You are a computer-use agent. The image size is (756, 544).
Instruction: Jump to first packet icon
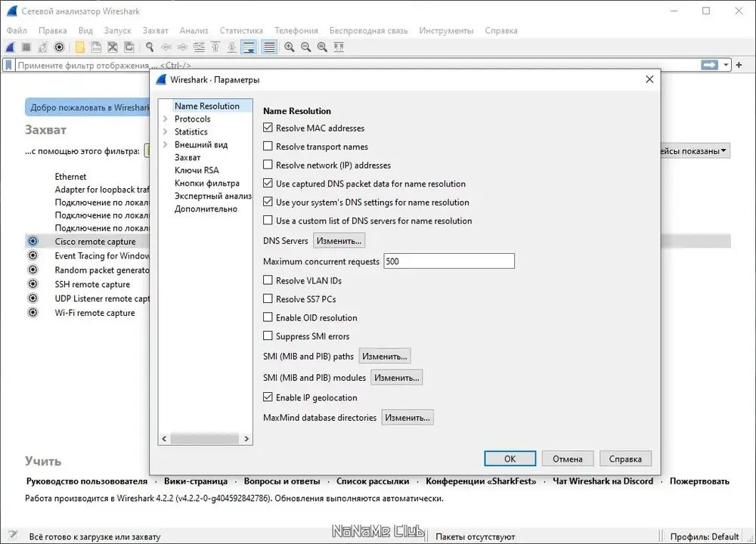(215, 47)
